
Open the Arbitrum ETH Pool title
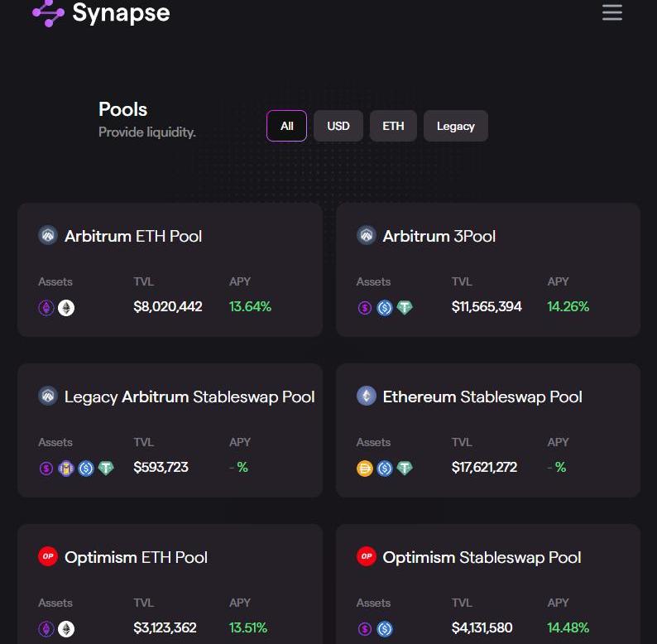(133, 236)
